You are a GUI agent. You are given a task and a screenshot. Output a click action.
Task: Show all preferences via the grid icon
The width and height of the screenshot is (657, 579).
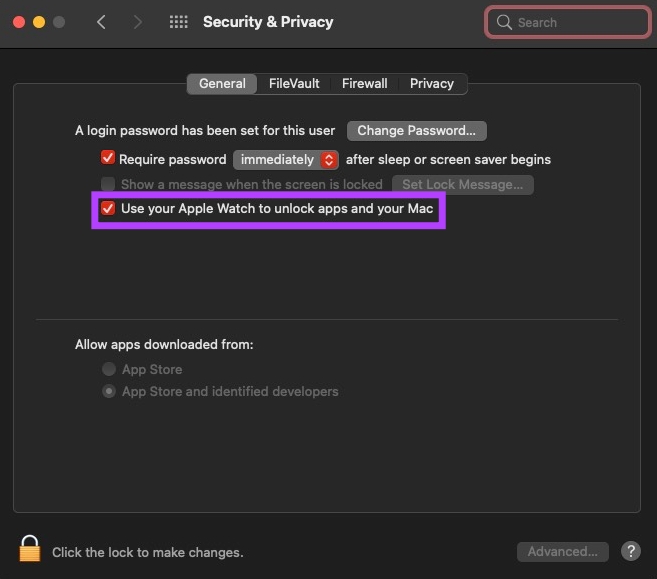[x=178, y=22]
